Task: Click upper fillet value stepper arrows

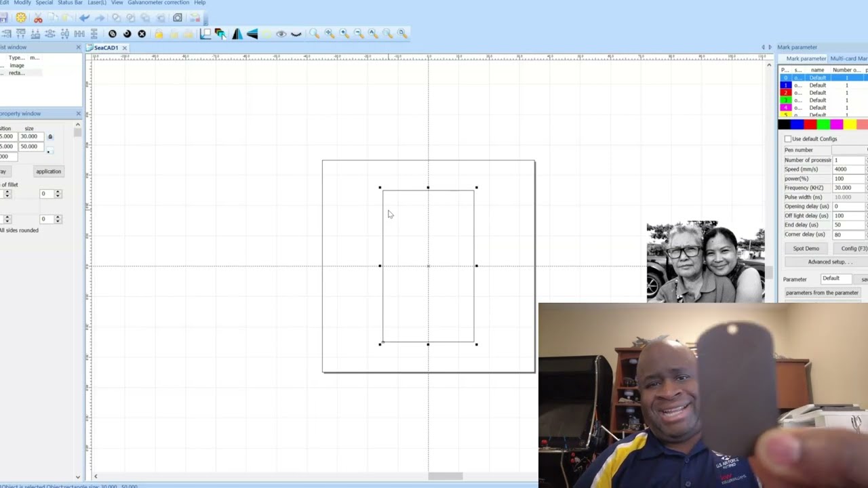Action: [58, 194]
